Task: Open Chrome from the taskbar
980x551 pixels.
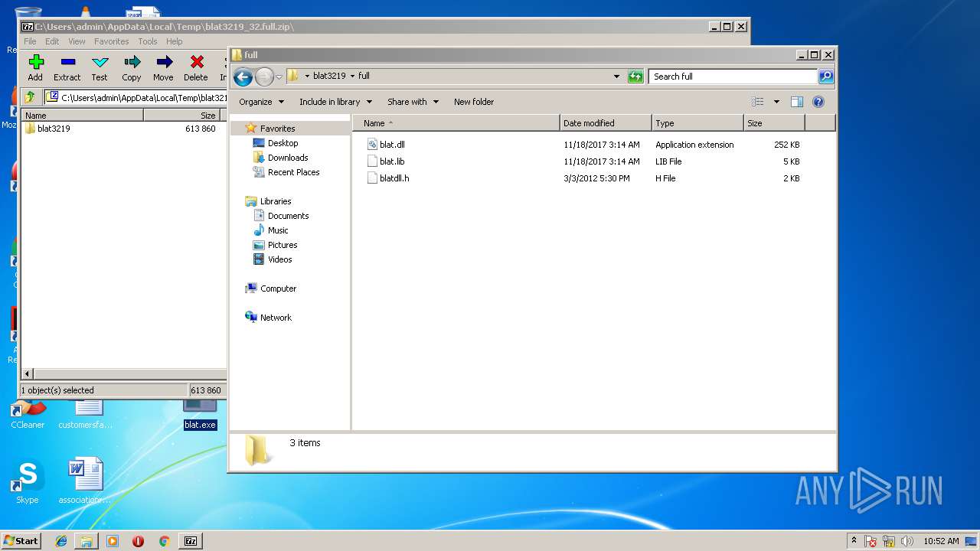Action: pos(164,541)
